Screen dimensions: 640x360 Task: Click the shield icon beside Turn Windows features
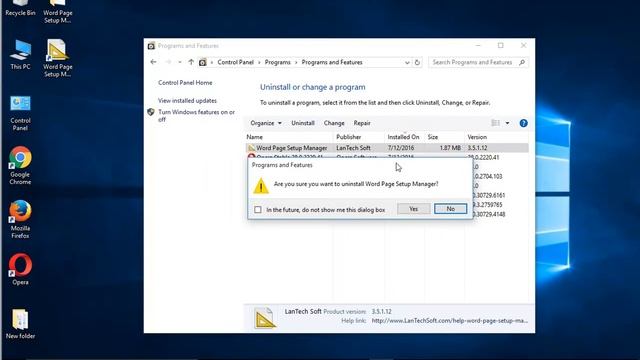tap(151, 112)
